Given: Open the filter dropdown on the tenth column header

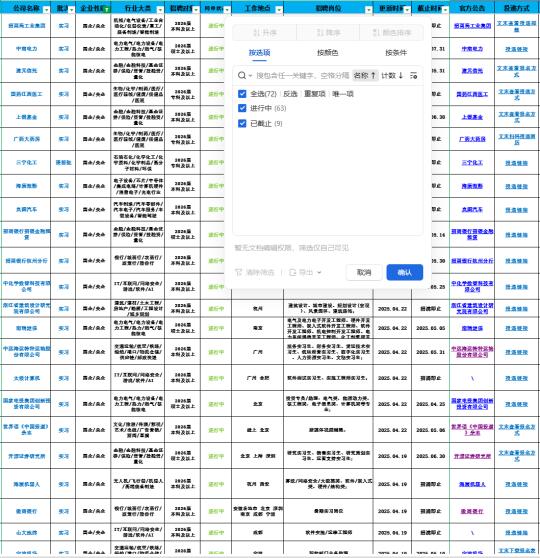Looking at the screenshot, I should [445, 10].
